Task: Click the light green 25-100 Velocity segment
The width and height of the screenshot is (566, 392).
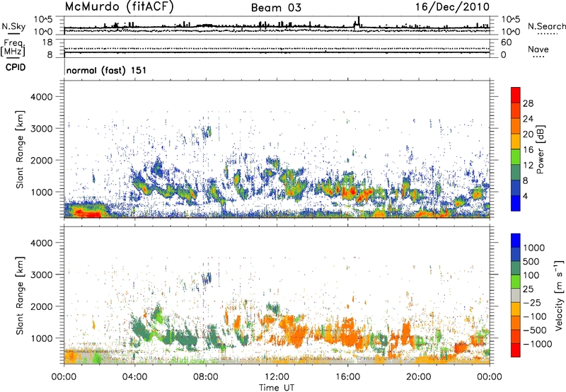Action: coord(516,282)
